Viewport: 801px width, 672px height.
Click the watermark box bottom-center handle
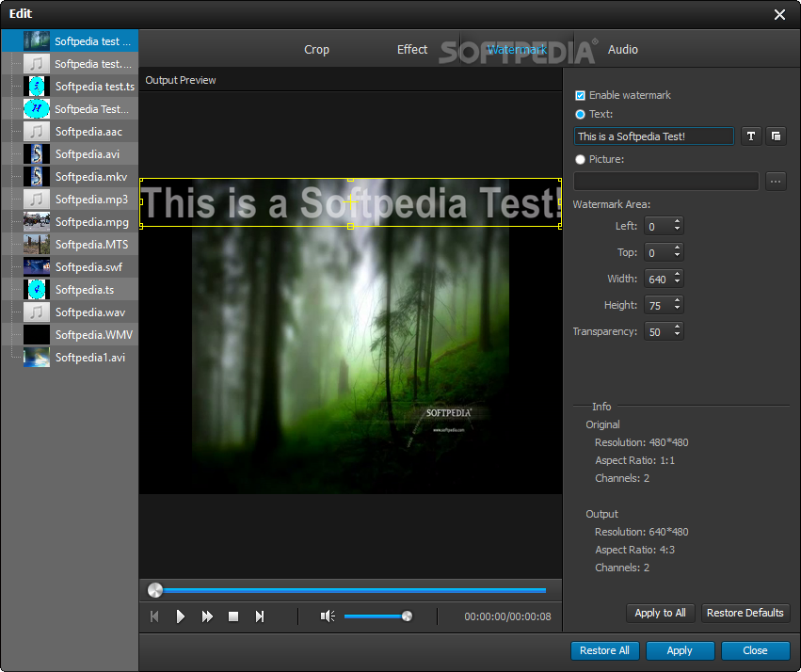350,226
